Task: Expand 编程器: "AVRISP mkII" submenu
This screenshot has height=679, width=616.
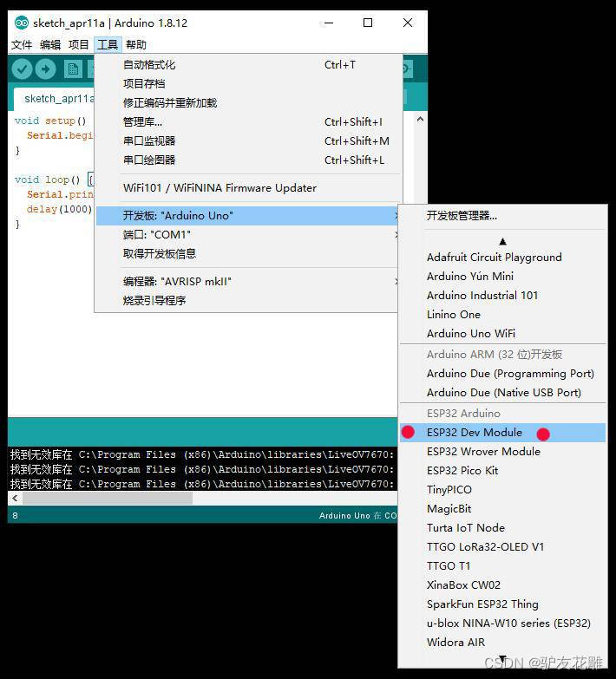Action: pos(248,282)
